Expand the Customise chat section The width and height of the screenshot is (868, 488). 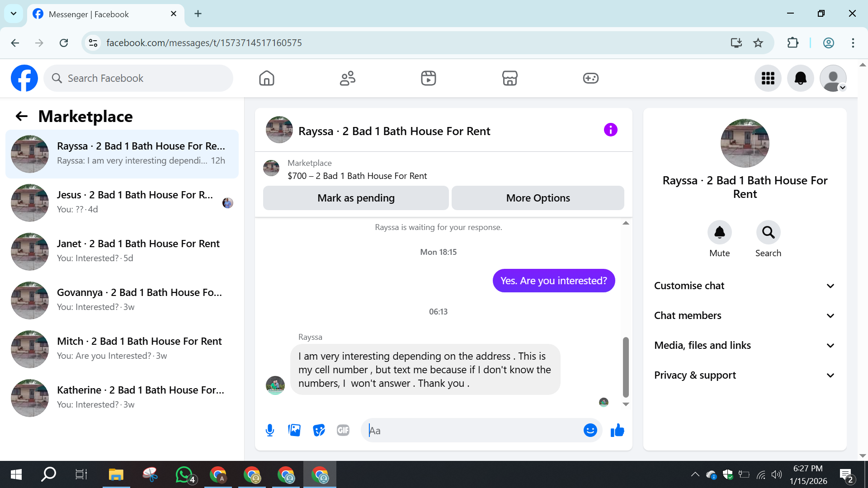[745, 286]
